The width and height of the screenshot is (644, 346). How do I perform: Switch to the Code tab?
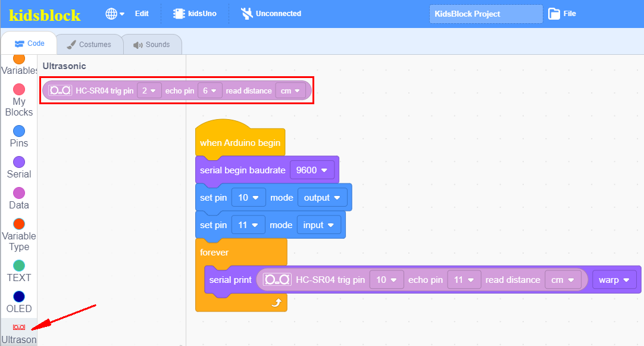click(29, 43)
